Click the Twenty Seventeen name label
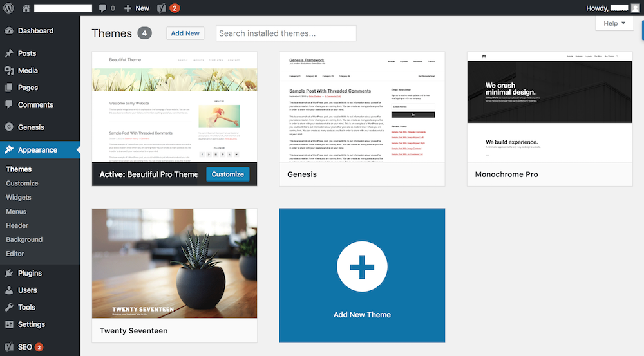Screen dimensions: 644x356 tap(133, 330)
